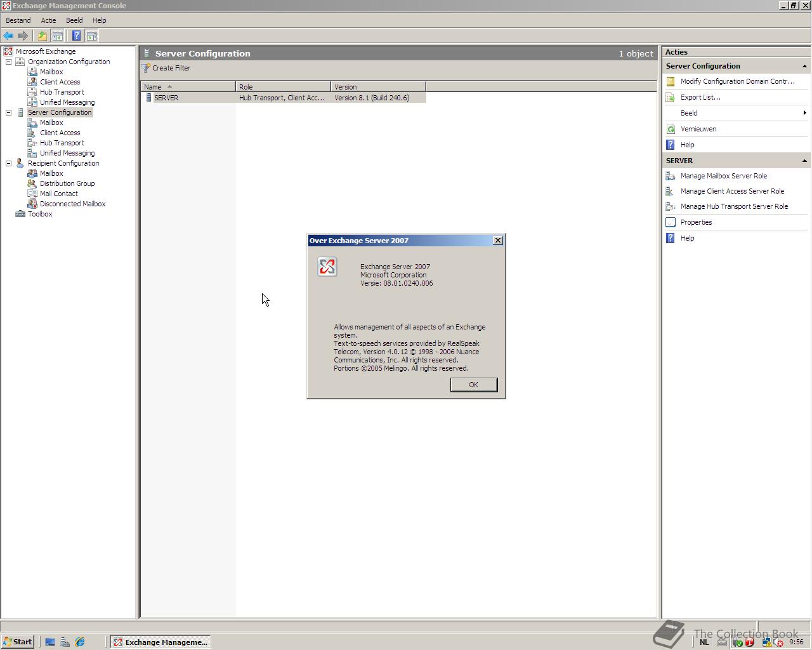Image resolution: width=812 pixels, height=650 pixels.
Task: Click Unified Messaging icon under Organization Configuration
Action: [x=32, y=102]
